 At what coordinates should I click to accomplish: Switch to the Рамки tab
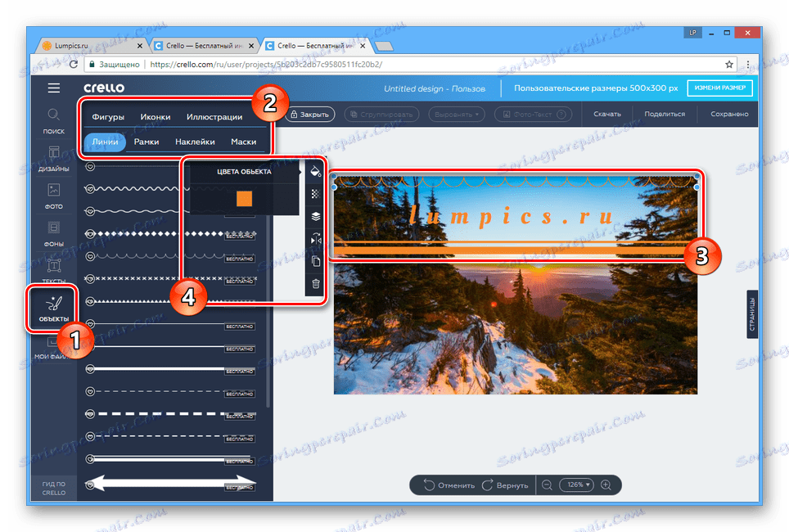[147, 142]
